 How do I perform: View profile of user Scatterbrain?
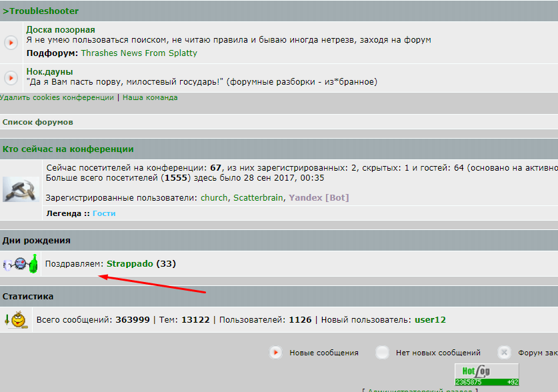(x=258, y=198)
